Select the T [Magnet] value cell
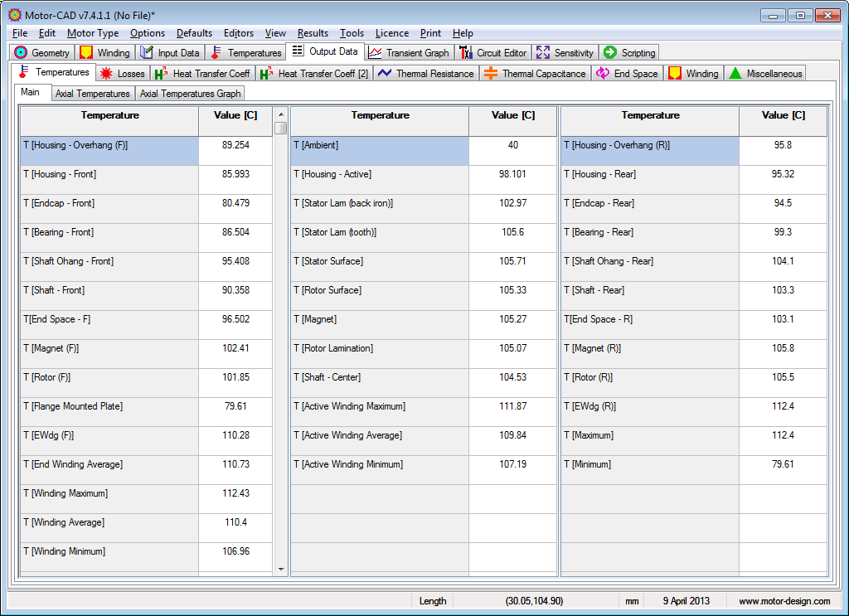 512,319
